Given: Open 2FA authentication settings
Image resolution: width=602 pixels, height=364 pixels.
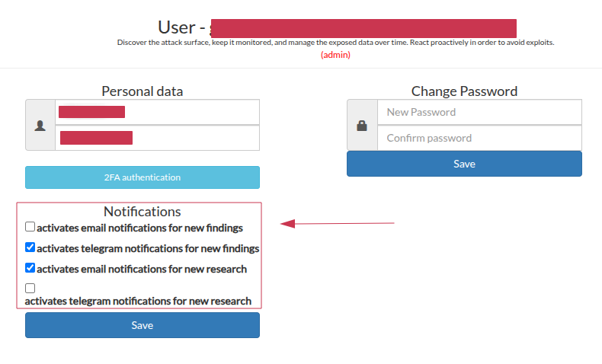Looking at the screenshot, I should click(142, 177).
